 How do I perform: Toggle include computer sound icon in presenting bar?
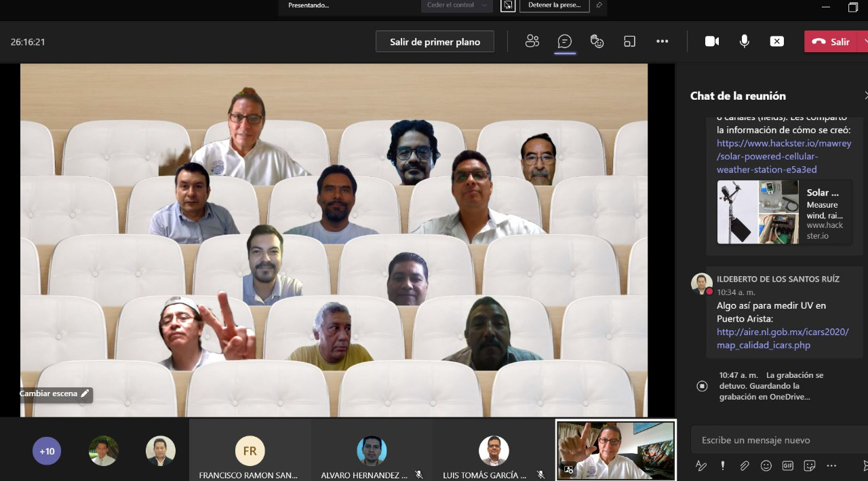pyautogui.click(x=508, y=5)
